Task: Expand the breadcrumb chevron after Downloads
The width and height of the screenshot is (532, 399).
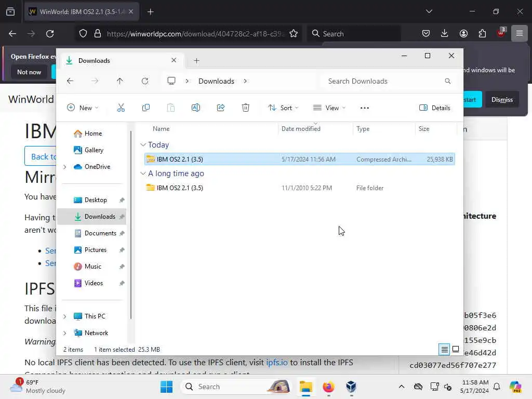Action: coord(245,81)
